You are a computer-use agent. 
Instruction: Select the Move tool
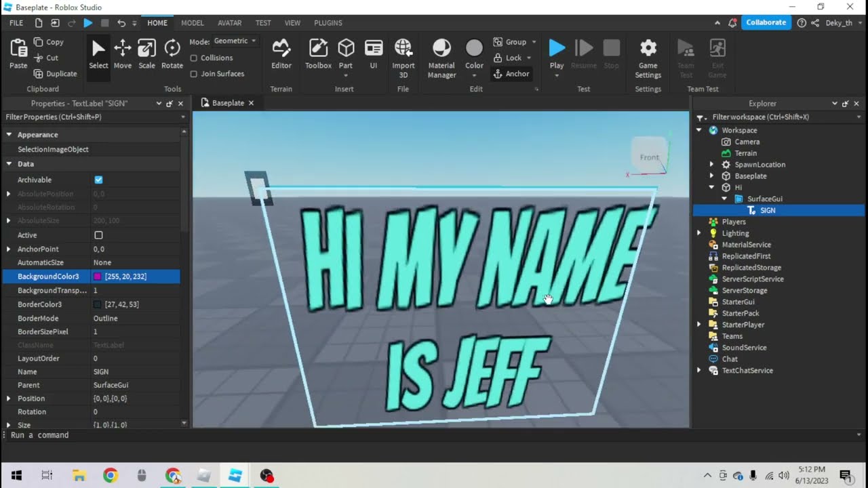pyautogui.click(x=123, y=54)
